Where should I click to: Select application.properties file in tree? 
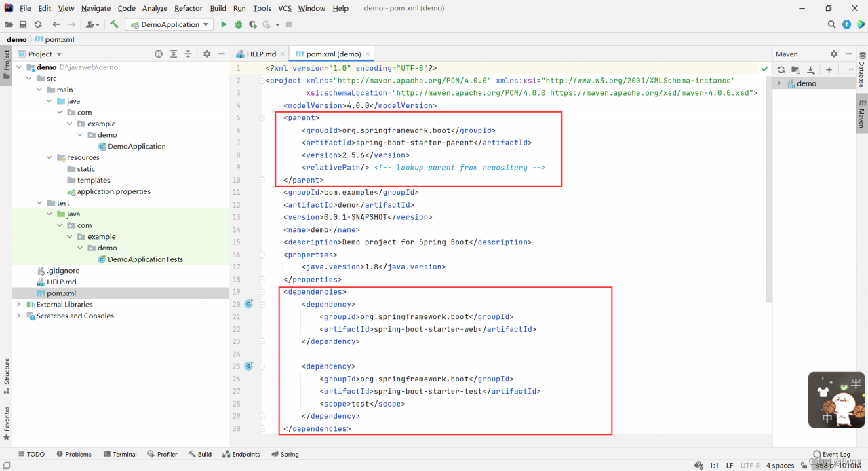[113, 191]
